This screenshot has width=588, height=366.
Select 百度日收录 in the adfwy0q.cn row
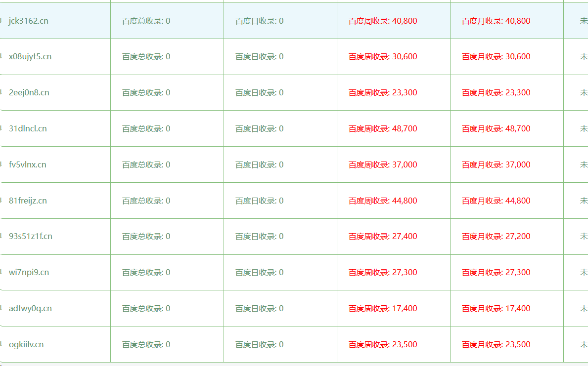tap(260, 309)
